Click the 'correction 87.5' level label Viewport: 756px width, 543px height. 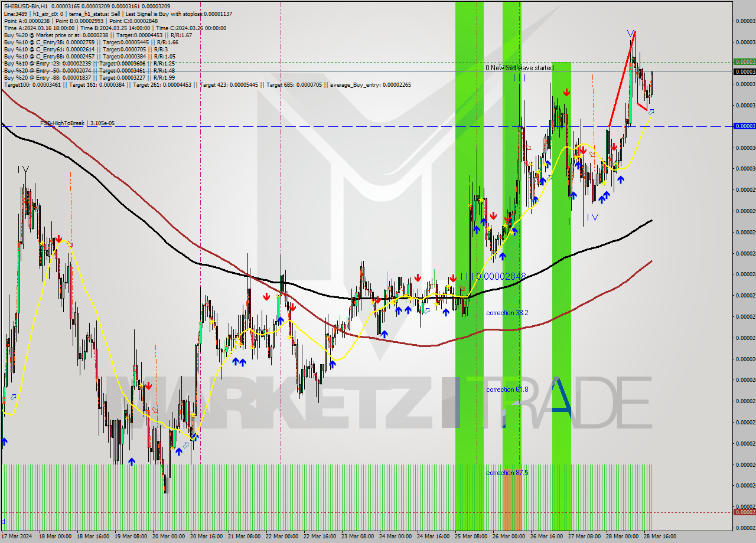point(507,473)
